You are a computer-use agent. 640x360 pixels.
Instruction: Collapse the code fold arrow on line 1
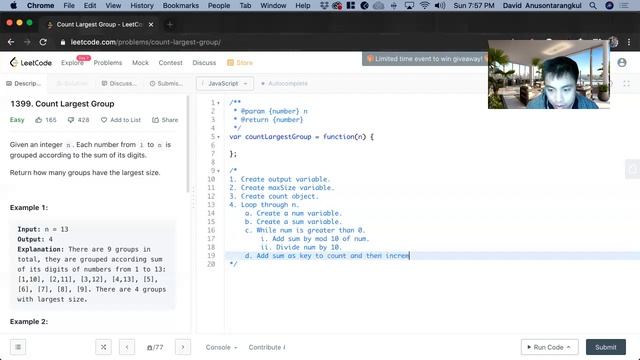[x=218, y=103]
